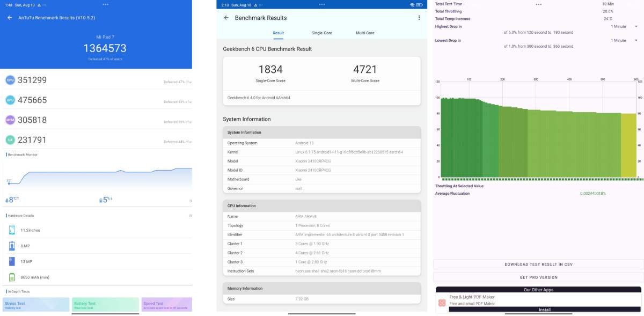This screenshot has height=316, width=644.
Task: Tap the multi-core score 4721
Action: [x=365, y=69]
